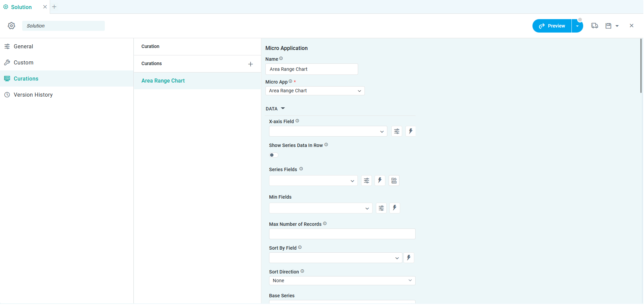This screenshot has height=305, width=644.
Task: Toggle Show Series Data In Row switch
Action: pos(274,155)
